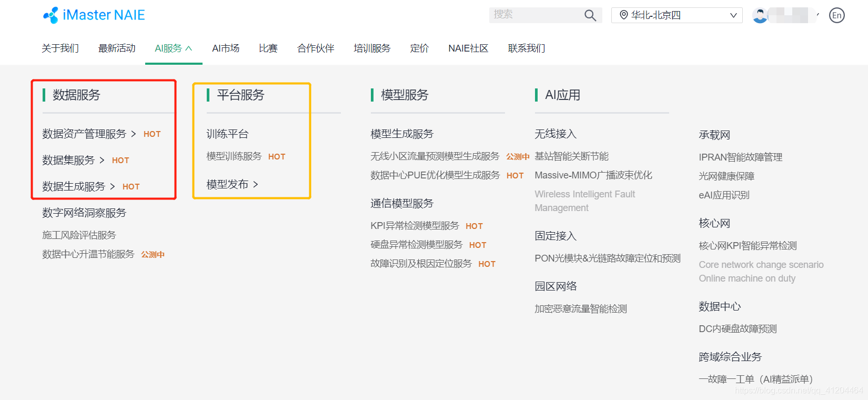Screen dimensions: 868x400
Task: Open 承载网 heading link
Action: (x=714, y=135)
